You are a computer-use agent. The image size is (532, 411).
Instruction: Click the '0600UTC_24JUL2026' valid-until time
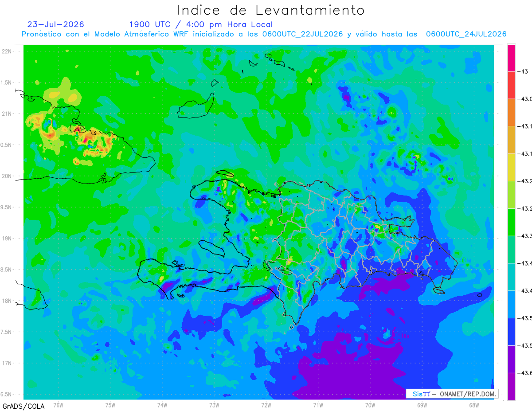[x=466, y=34]
